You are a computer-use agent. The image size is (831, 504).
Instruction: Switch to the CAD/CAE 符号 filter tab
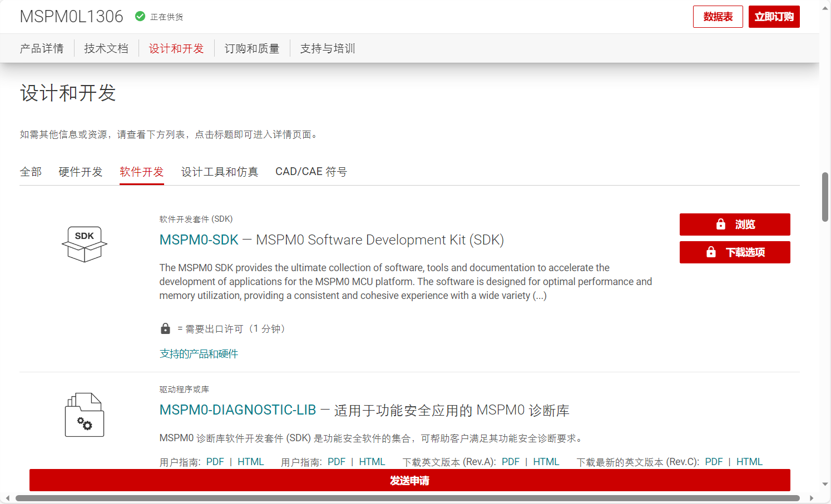click(311, 172)
